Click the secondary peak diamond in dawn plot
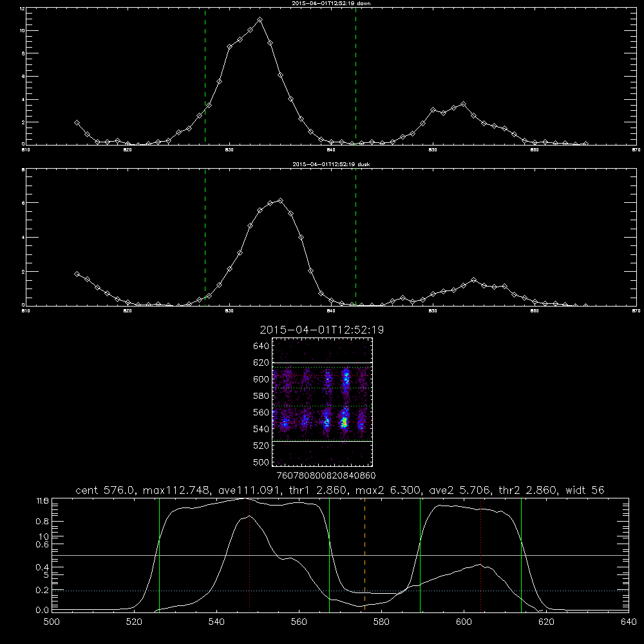This screenshot has width=644, height=644. click(x=463, y=104)
